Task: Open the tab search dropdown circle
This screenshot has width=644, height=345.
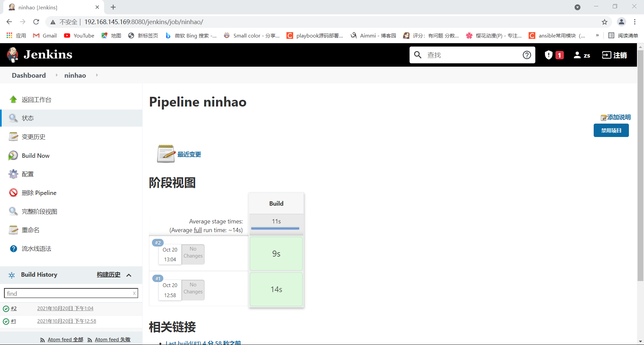Action: [577, 7]
